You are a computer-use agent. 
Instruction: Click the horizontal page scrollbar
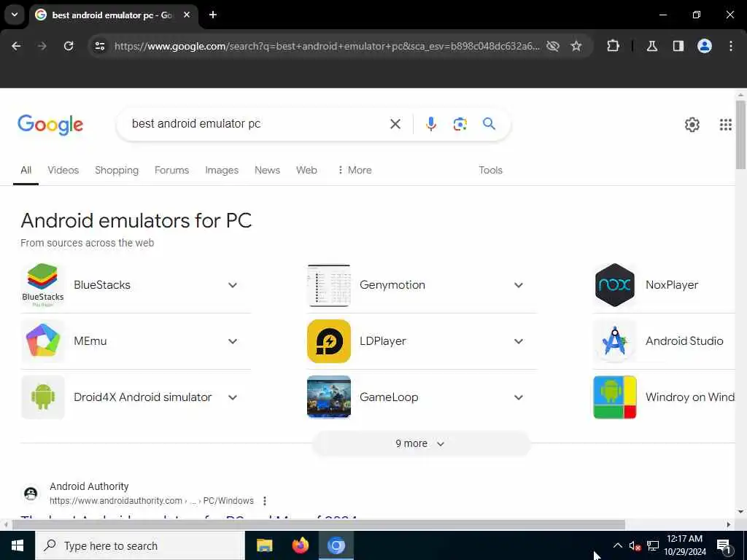pos(318,525)
